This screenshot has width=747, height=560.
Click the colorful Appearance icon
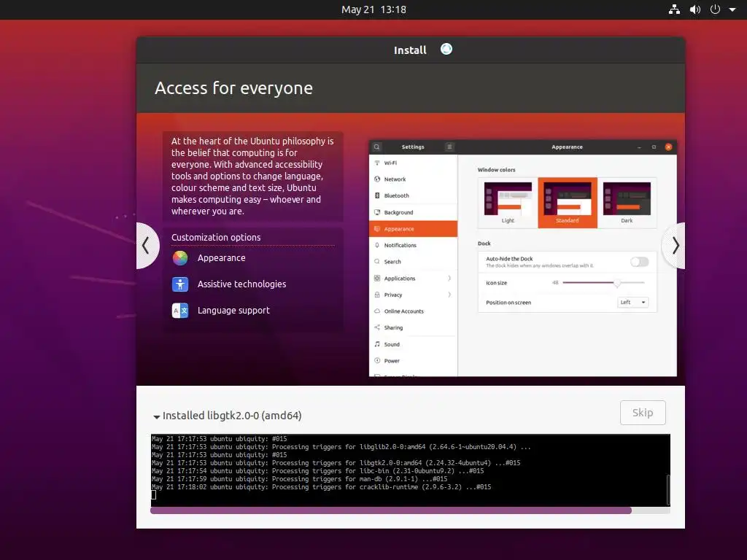click(x=180, y=258)
